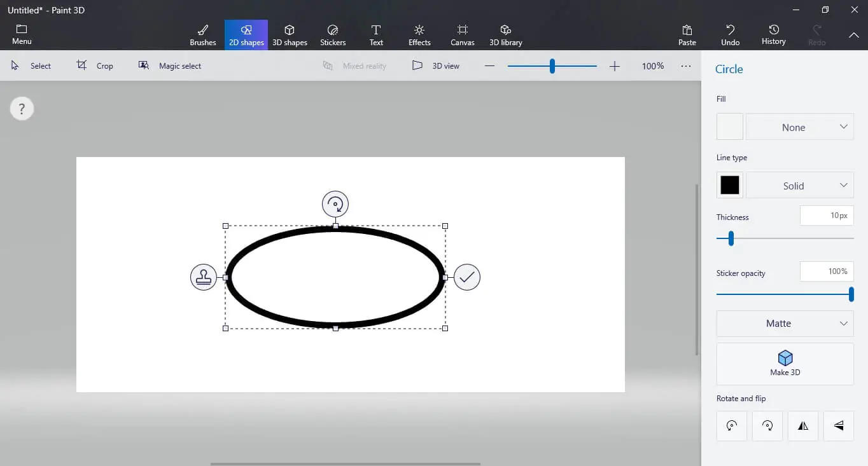The image size is (868, 466).
Task: Open the more options ellipsis menu
Action: pyautogui.click(x=686, y=65)
